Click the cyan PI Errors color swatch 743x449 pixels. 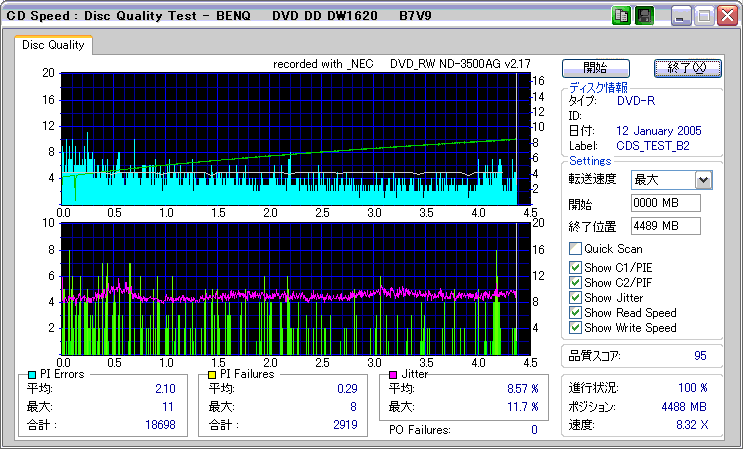[32, 374]
